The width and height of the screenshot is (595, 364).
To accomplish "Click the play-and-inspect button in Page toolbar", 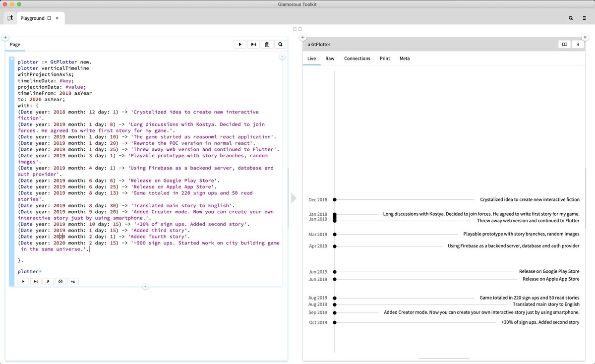I will tap(253, 45).
